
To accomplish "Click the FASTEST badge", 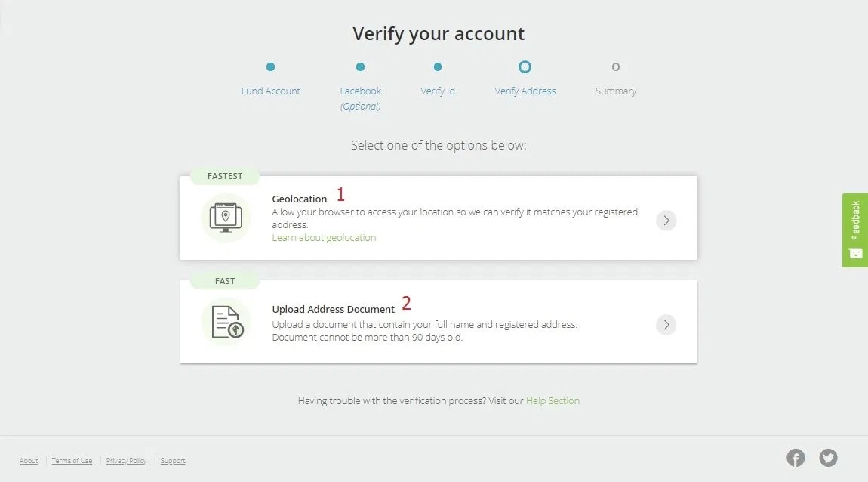I will pyautogui.click(x=225, y=176).
